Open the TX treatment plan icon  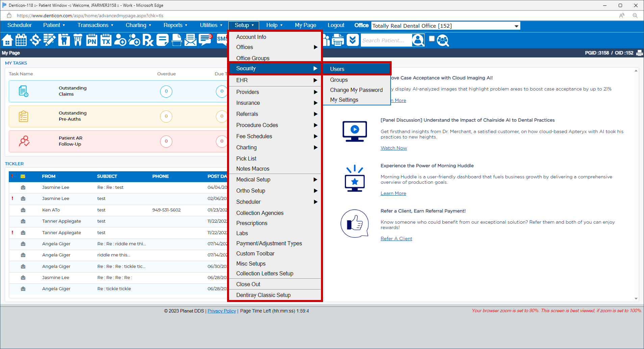tap(106, 40)
